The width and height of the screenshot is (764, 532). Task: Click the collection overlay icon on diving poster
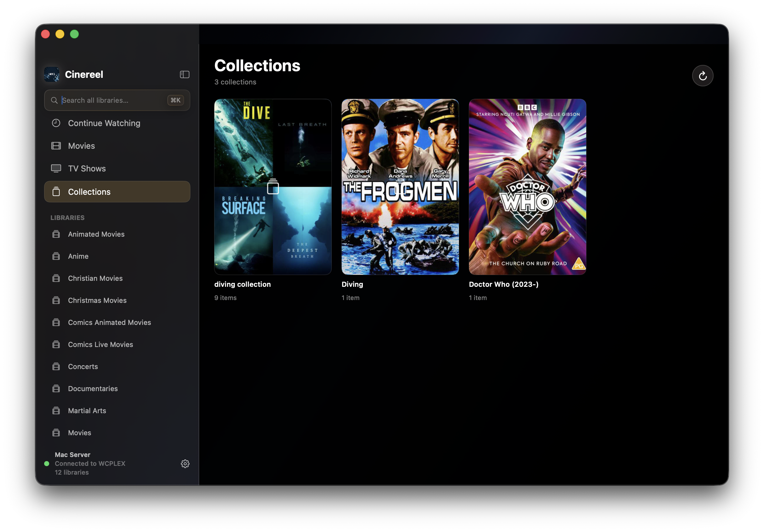(273, 187)
